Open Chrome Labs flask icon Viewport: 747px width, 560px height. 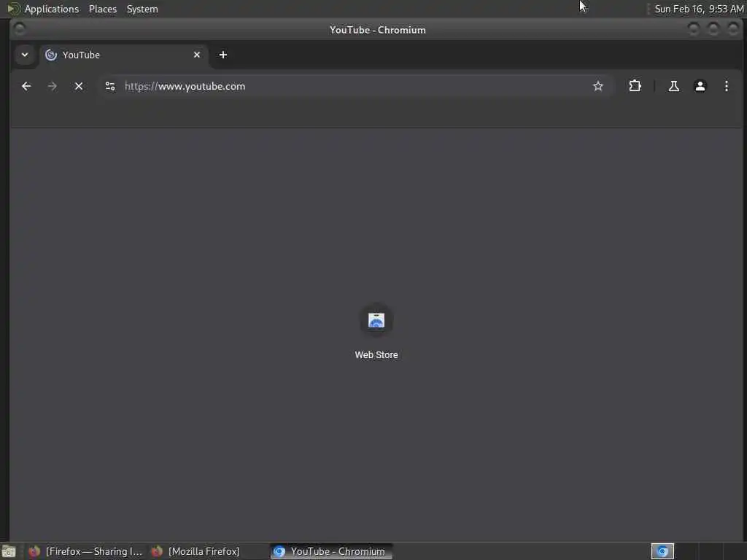(x=673, y=86)
